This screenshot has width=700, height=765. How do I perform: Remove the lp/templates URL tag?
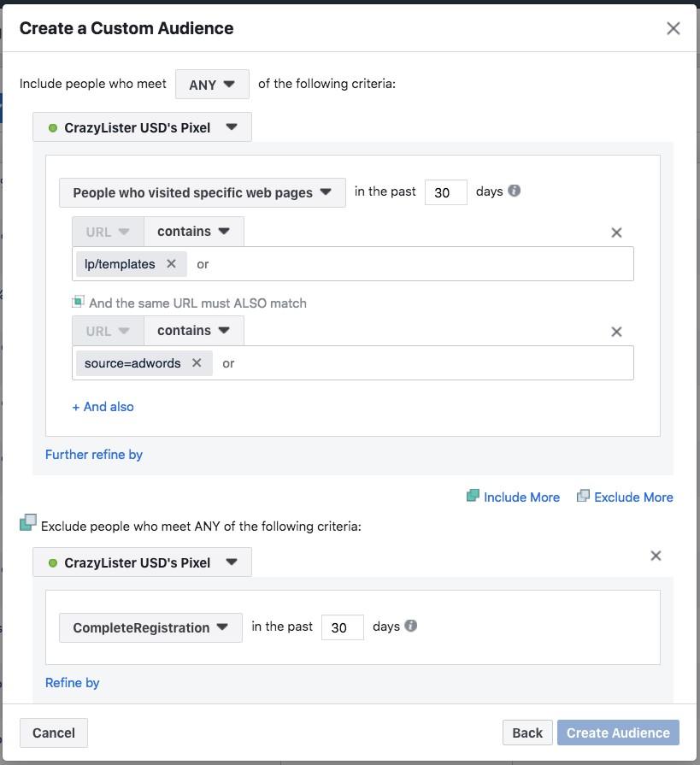coord(171,264)
